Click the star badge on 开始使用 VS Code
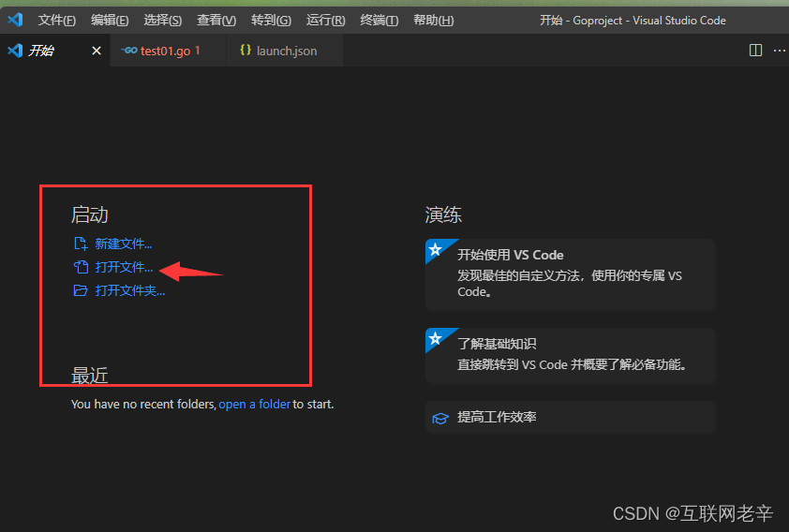The height and width of the screenshot is (532, 789). pos(436,249)
